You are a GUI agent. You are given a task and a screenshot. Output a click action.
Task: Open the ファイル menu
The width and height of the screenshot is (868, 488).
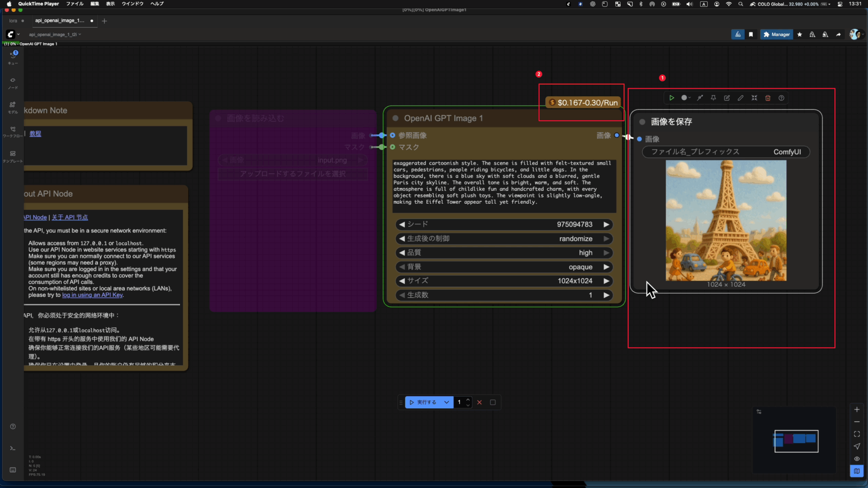click(x=75, y=4)
